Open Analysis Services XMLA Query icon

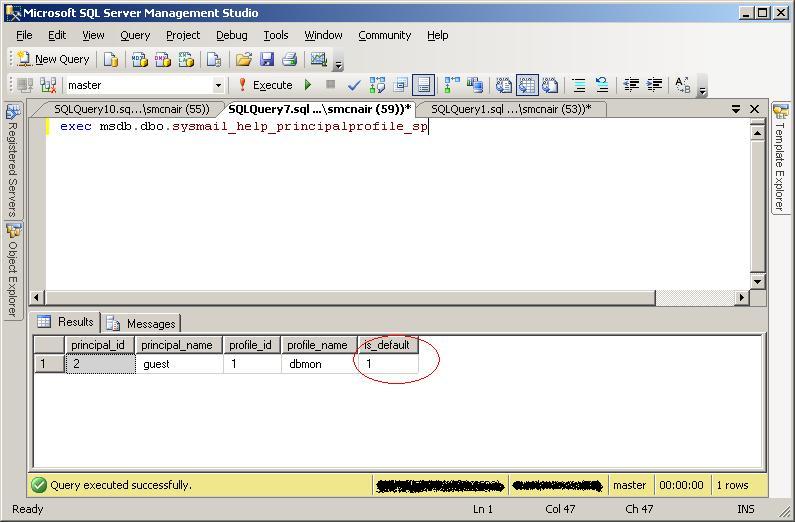coord(186,60)
